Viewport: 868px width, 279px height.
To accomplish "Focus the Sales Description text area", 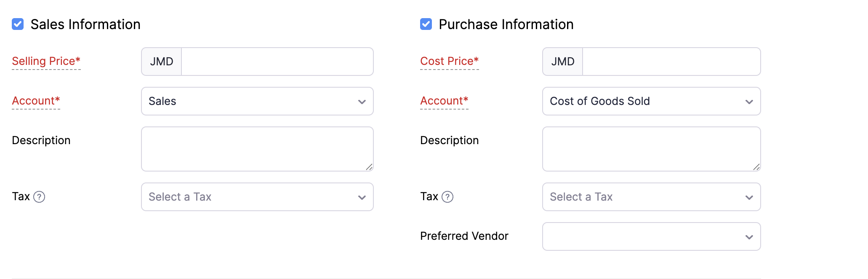I will pyautogui.click(x=257, y=149).
